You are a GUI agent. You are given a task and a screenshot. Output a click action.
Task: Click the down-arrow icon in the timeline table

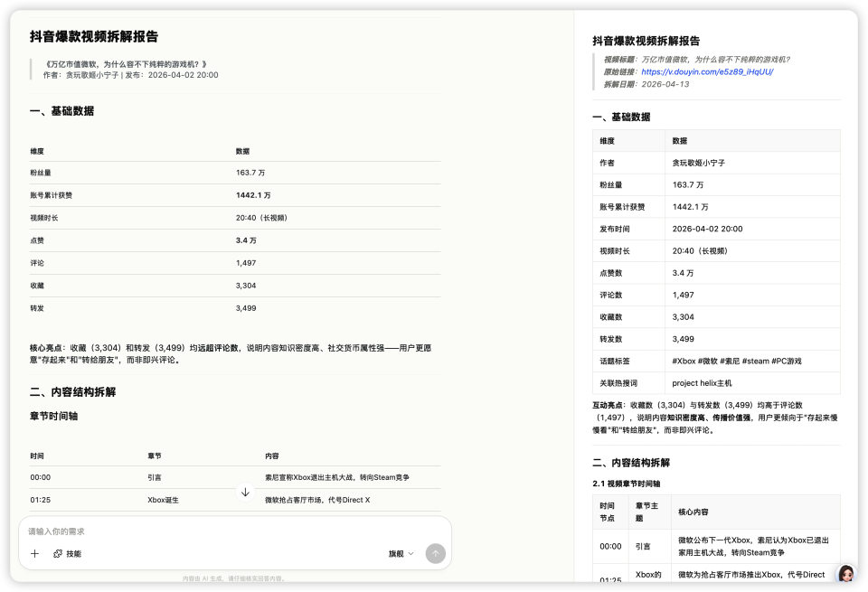click(x=244, y=493)
